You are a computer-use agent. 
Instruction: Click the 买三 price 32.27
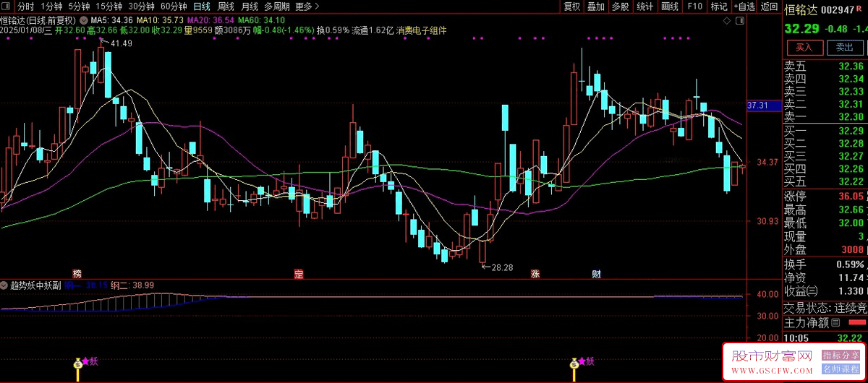[x=851, y=156]
